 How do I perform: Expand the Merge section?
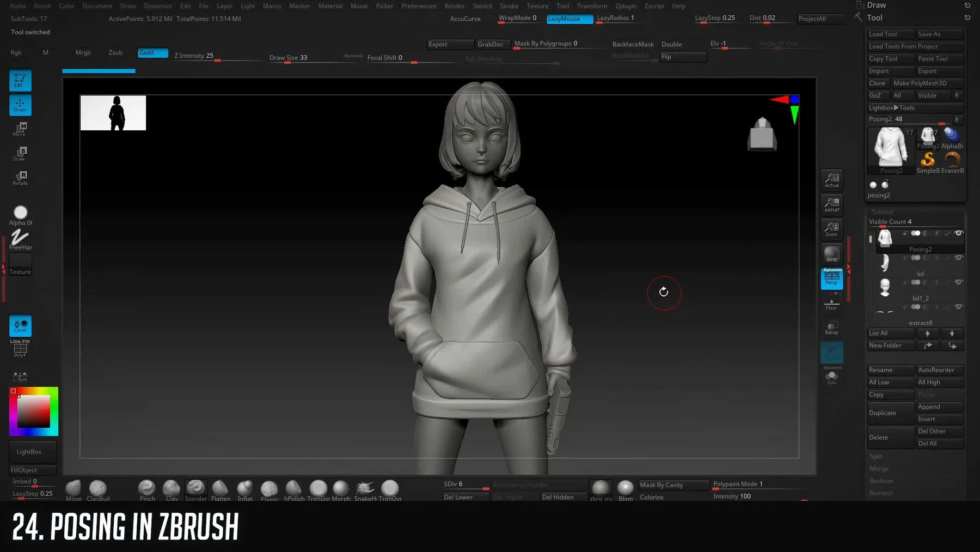tap(879, 469)
